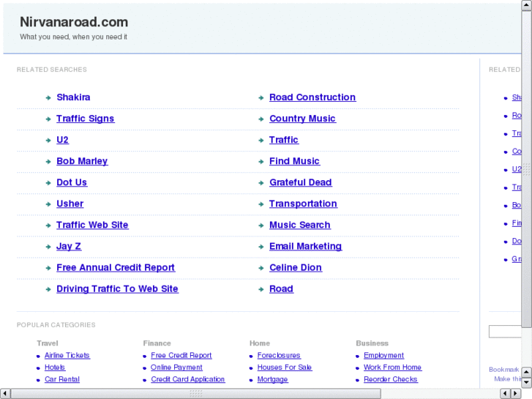
Task: Open the Find Music link
Action: click(294, 161)
